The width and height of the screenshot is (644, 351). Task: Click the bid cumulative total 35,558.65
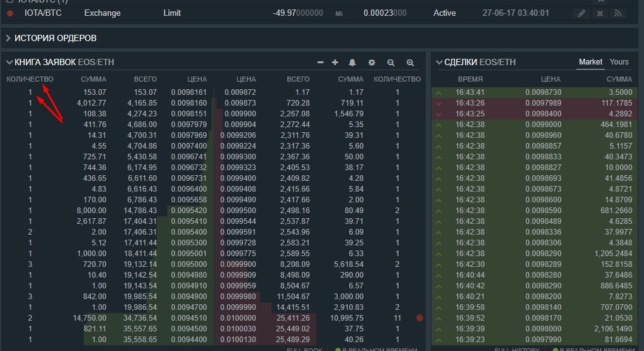pyautogui.click(x=140, y=340)
